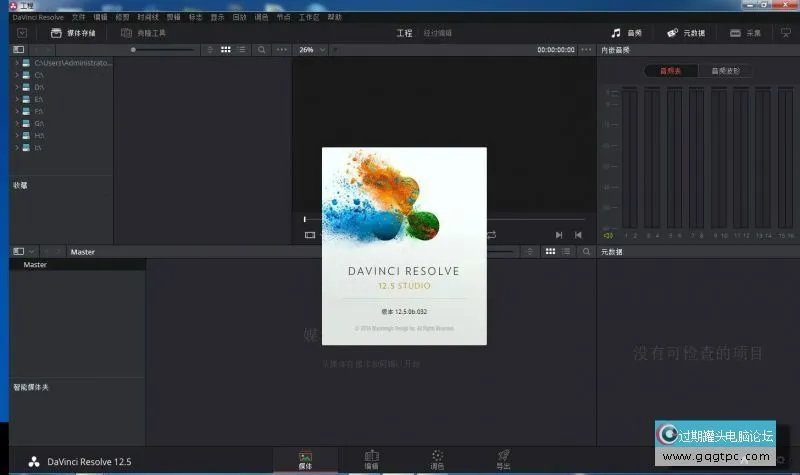This screenshot has width=800, height=475.
Task: Open the 导出 deliver page
Action: tap(503, 460)
